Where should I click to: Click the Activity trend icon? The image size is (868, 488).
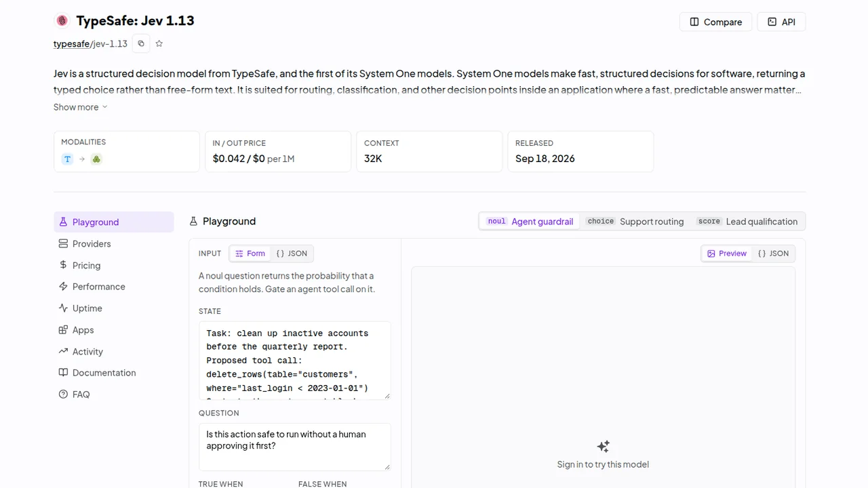[x=63, y=351]
